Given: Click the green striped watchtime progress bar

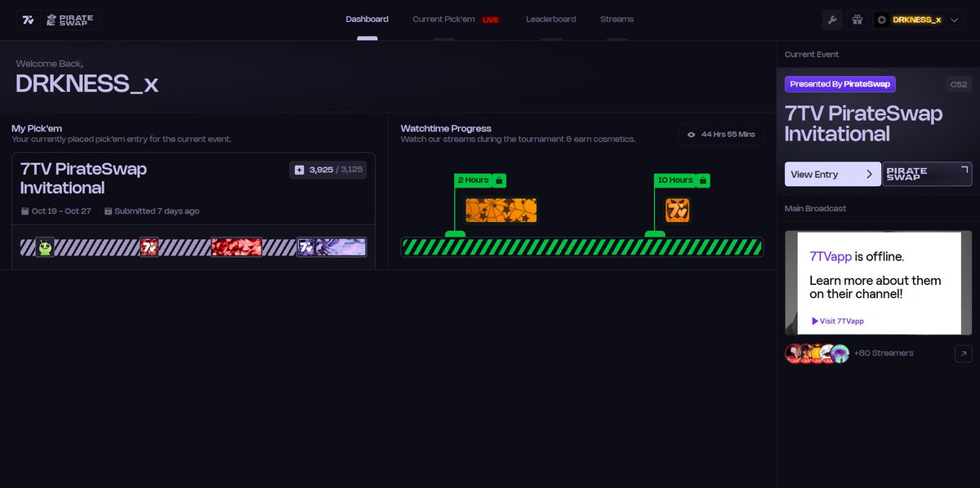Looking at the screenshot, I should [581, 246].
